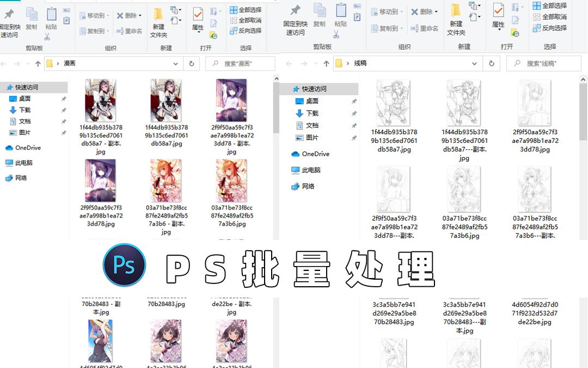Click 重命名 rename in 漫画 window

[129, 31]
